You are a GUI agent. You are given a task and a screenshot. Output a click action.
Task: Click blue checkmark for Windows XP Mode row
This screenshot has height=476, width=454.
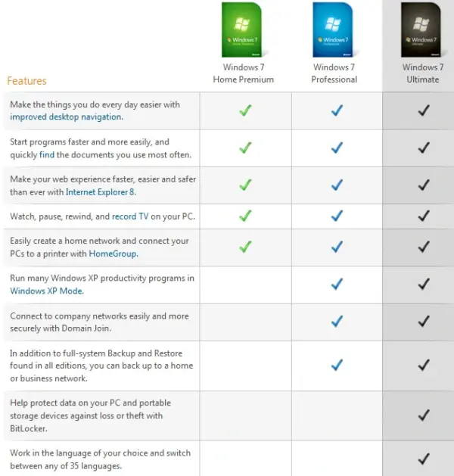point(337,285)
